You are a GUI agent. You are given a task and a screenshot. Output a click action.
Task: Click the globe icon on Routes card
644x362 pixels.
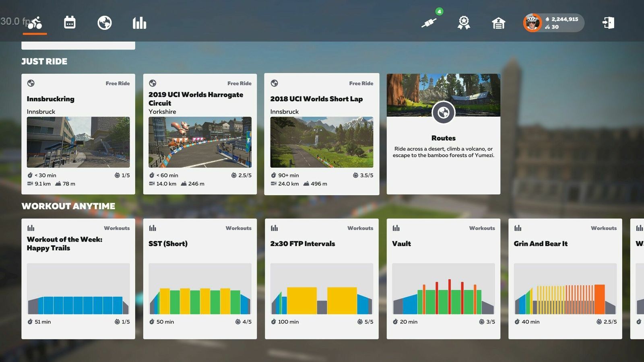(x=443, y=113)
